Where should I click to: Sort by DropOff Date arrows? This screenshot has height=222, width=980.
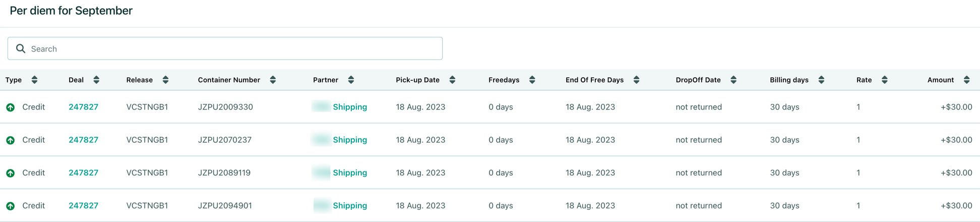(733, 80)
